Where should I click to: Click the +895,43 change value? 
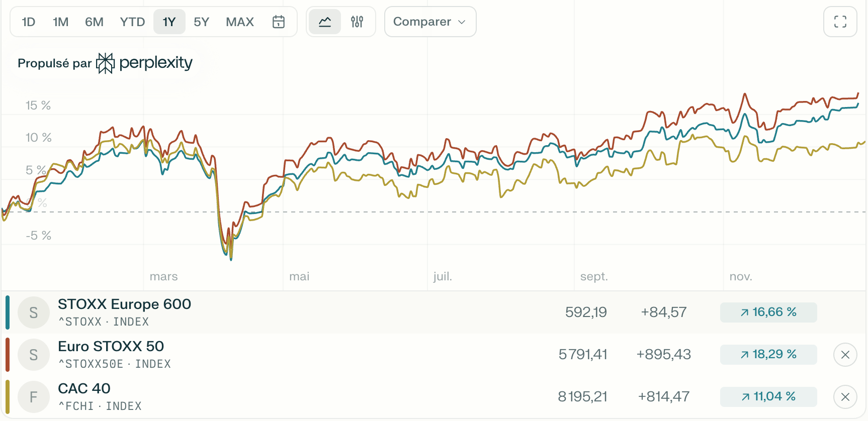(x=664, y=354)
